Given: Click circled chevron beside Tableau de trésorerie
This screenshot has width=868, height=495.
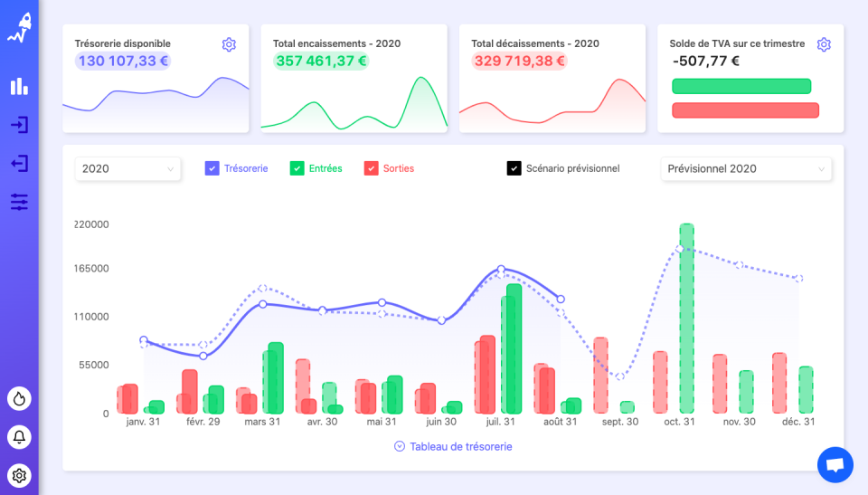Looking at the screenshot, I should pyautogui.click(x=399, y=446).
